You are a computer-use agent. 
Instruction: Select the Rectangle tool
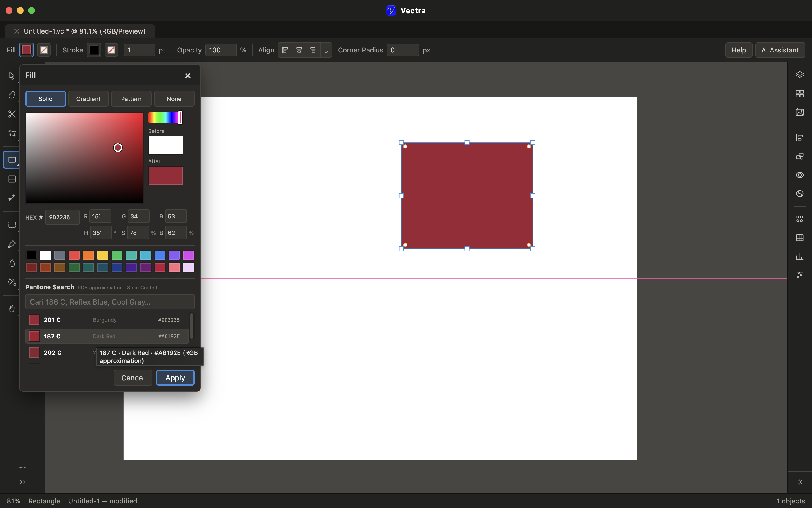[12, 159]
